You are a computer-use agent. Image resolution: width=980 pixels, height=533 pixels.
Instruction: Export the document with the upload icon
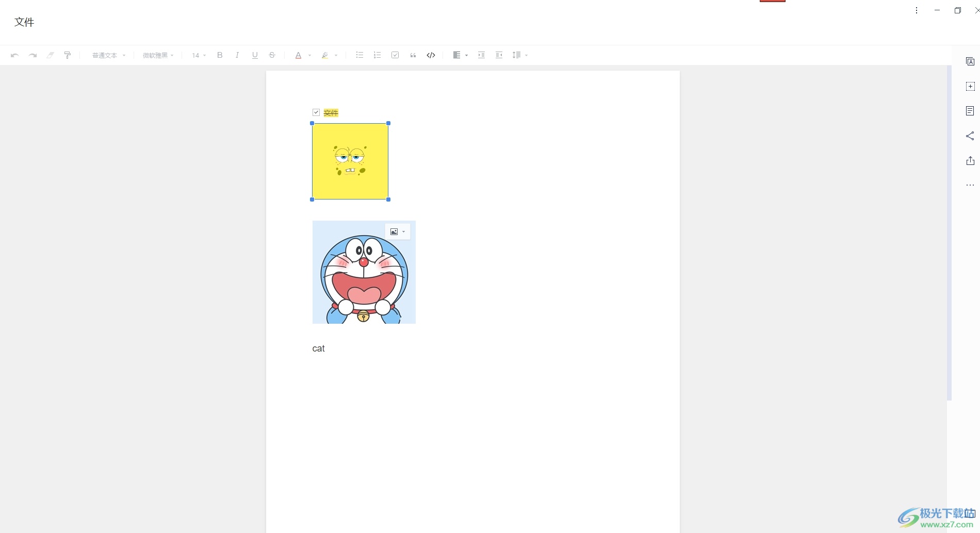[970, 160]
